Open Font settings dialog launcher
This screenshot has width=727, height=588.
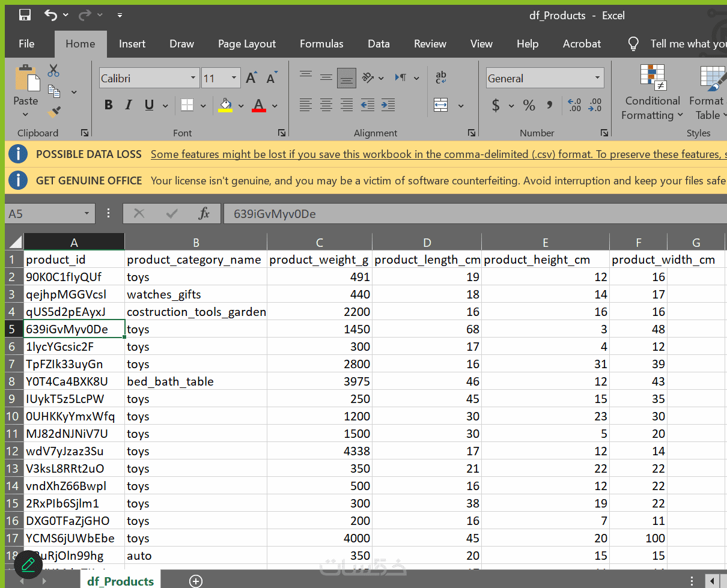pyautogui.click(x=282, y=133)
